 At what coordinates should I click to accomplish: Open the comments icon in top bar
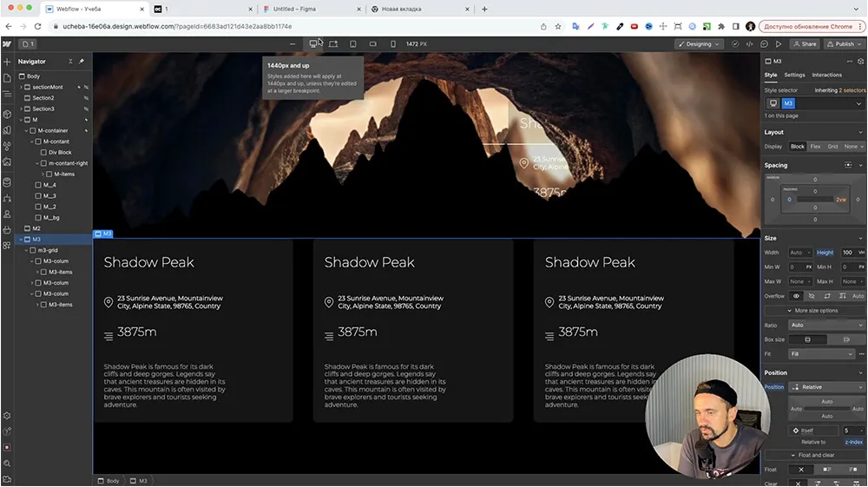[764, 43]
